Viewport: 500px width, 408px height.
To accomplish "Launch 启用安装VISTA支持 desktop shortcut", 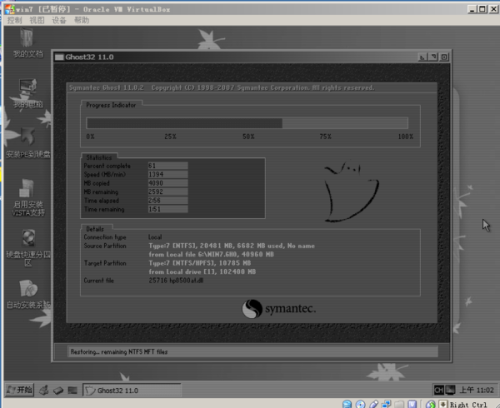I will (28, 198).
